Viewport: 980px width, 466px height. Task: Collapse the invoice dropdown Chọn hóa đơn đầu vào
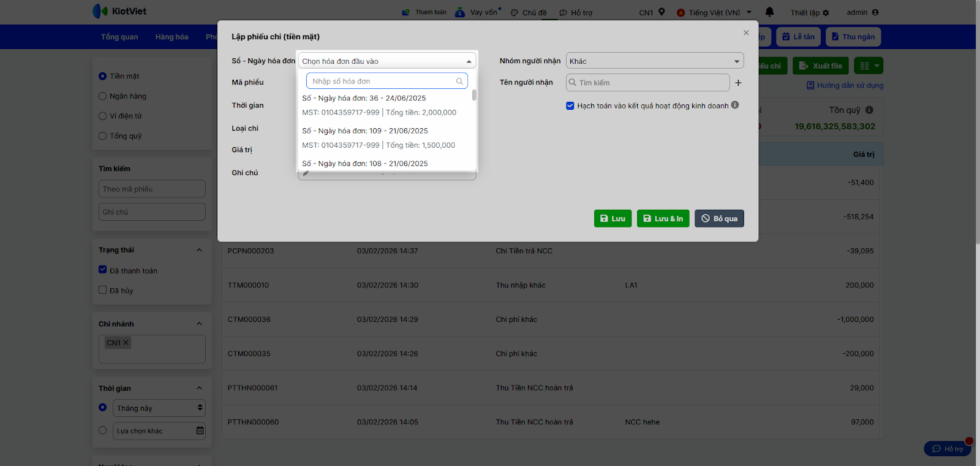[x=387, y=61]
